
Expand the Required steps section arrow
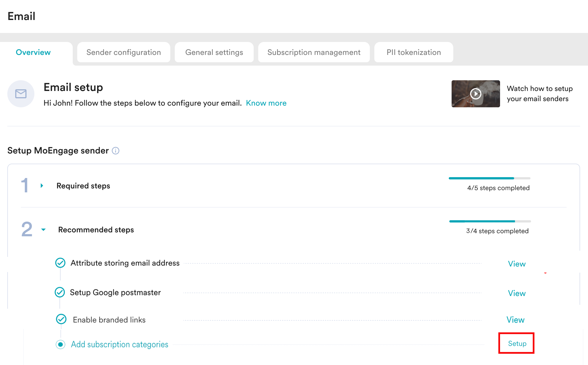coord(42,186)
